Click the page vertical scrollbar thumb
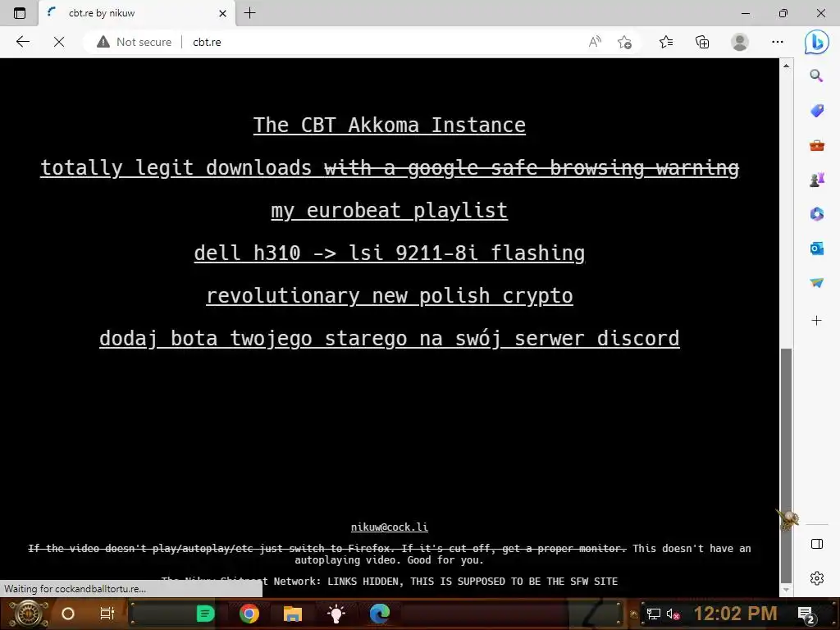The height and width of the screenshot is (630, 840). [786, 465]
